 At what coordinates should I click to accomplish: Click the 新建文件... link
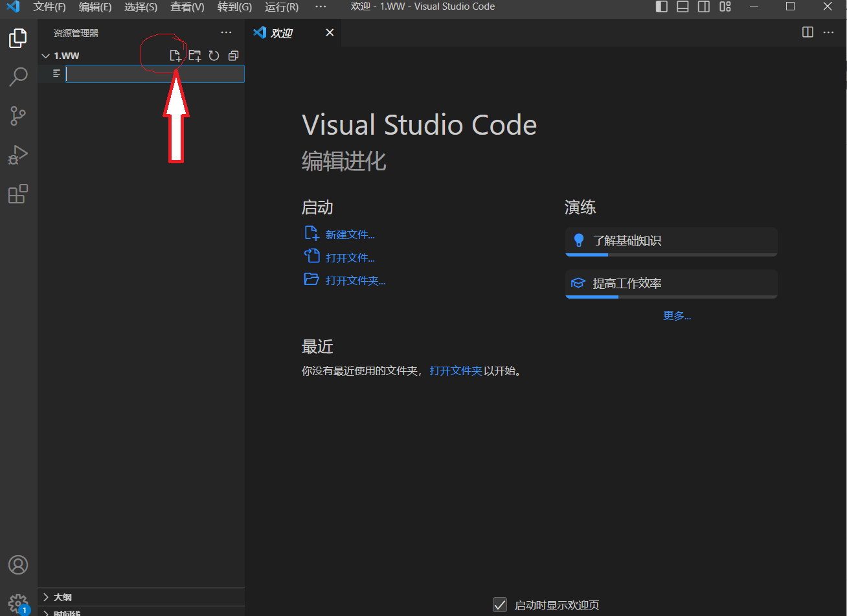[x=350, y=234]
